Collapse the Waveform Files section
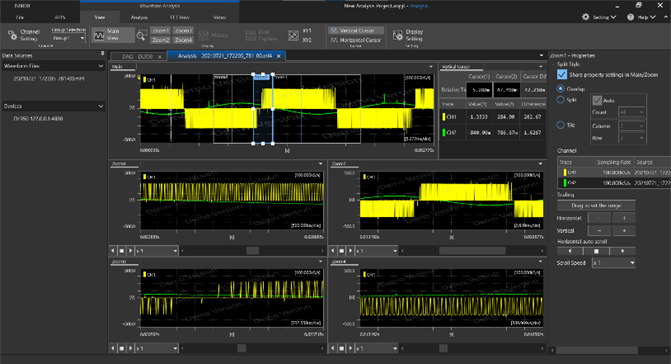Image resolution: width=671 pixels, height=364 pixels. tap(101, 66)
